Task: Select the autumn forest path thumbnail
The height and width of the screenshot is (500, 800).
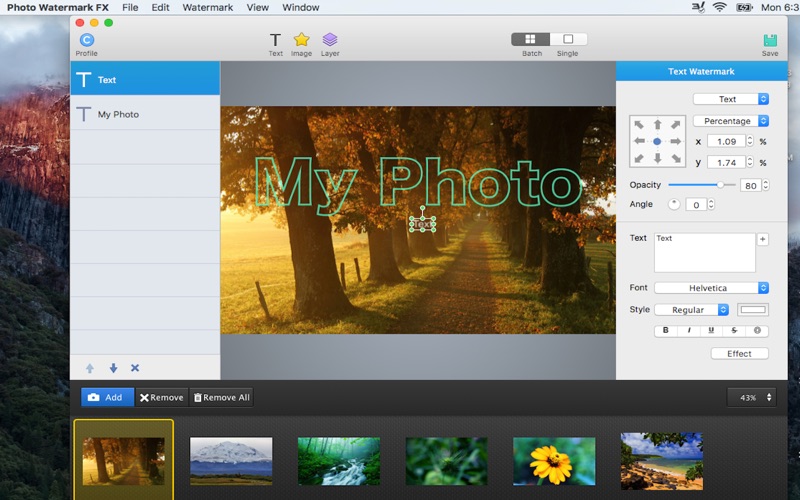Action: [x=123, y=461]
